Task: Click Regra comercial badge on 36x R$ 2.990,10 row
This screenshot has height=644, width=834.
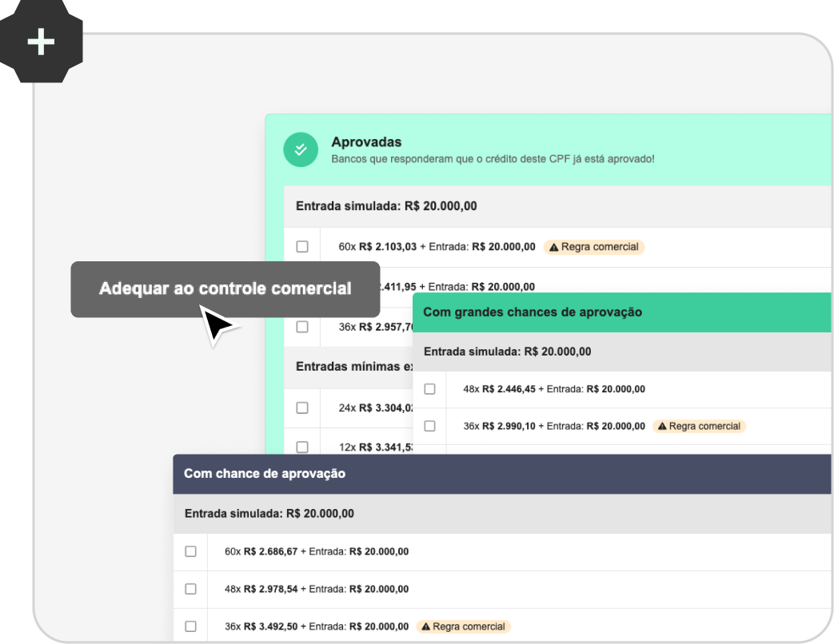Action: coord(699,426)
